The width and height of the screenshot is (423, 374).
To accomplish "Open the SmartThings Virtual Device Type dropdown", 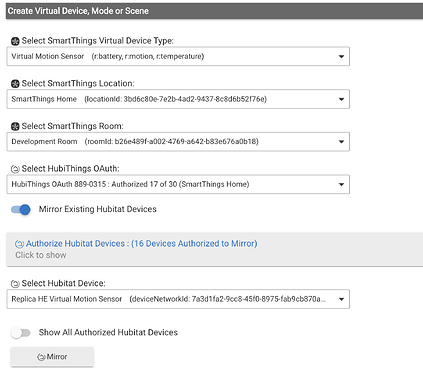I will click(x=178, y=56).
